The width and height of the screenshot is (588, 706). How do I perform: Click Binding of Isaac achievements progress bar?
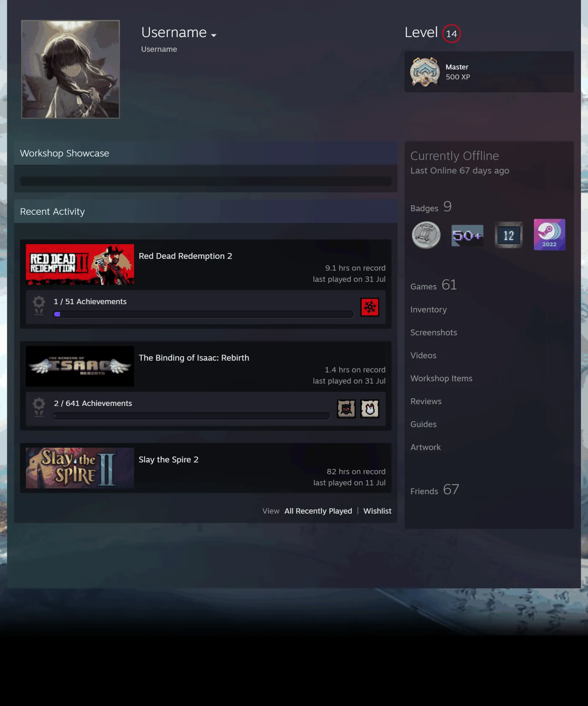(191, 416)
